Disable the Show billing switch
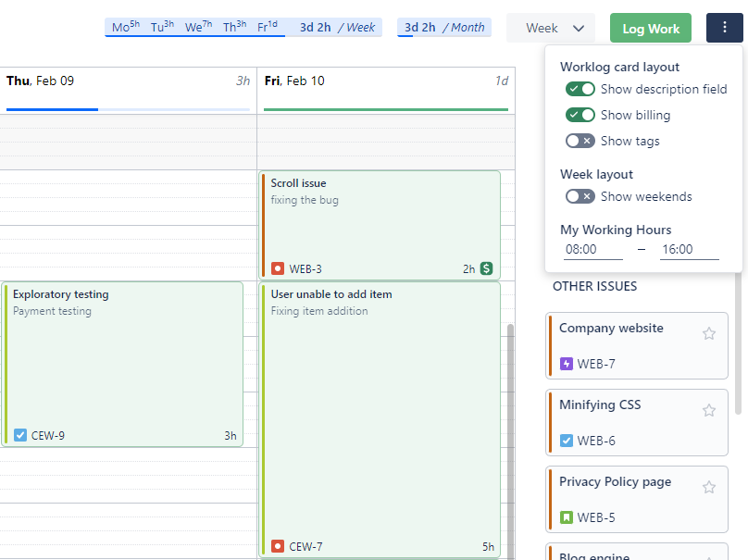Viewport: 748px width, 560px height. pos(580,115)
